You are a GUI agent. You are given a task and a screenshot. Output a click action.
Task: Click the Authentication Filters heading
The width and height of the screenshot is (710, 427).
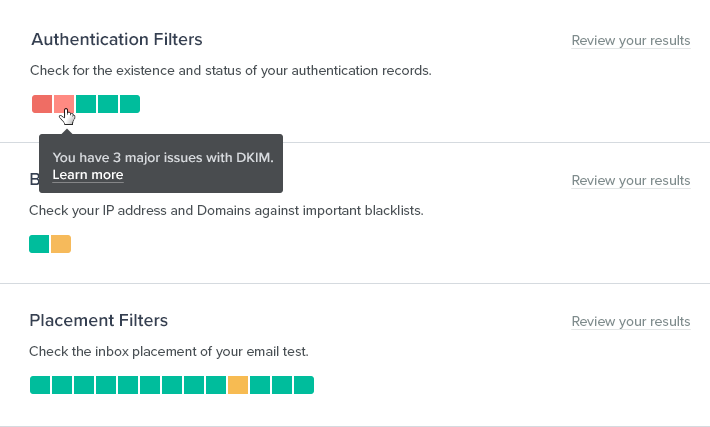coord(117,40)
